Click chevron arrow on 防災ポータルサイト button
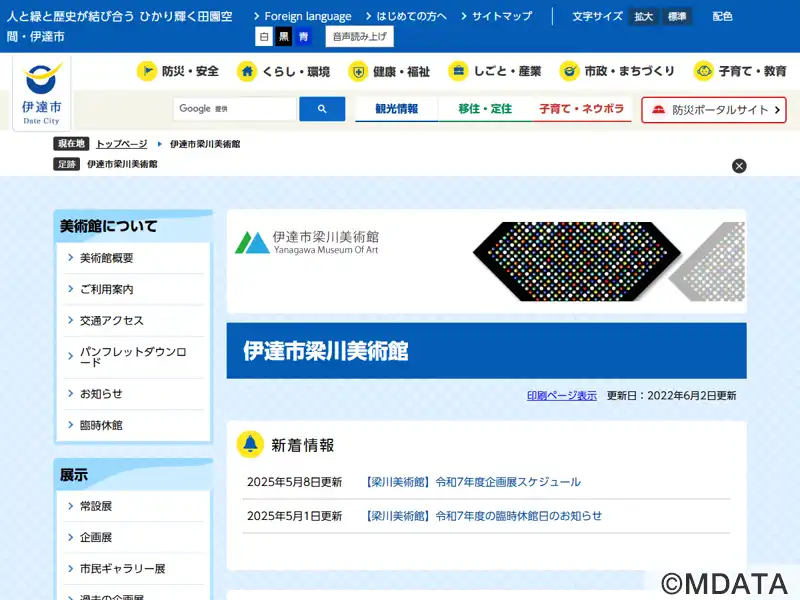This screenshot has width=800, height=600. (777, 110)
